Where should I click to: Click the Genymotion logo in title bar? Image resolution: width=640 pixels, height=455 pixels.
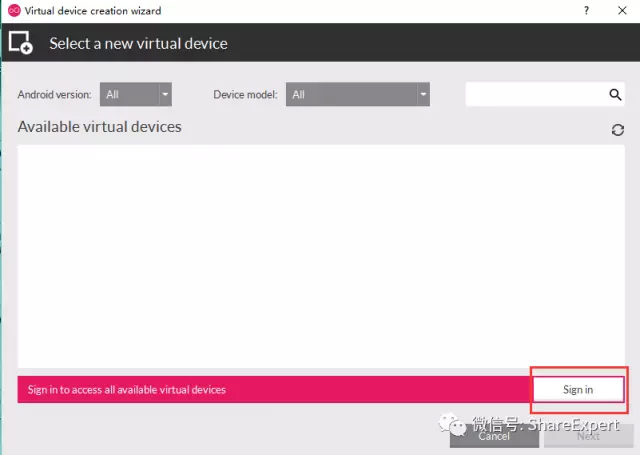tap(14, 11)
